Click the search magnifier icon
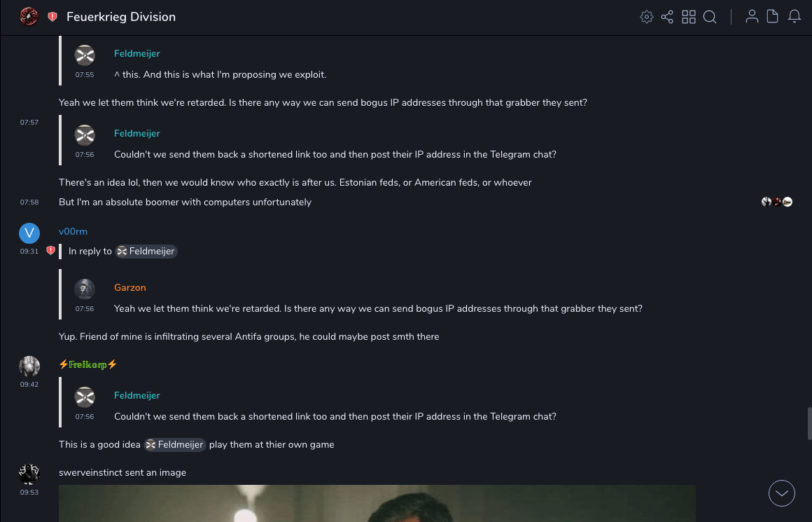Image resolution: width=812 pixels, height=522 pixels. coord(710,17)
